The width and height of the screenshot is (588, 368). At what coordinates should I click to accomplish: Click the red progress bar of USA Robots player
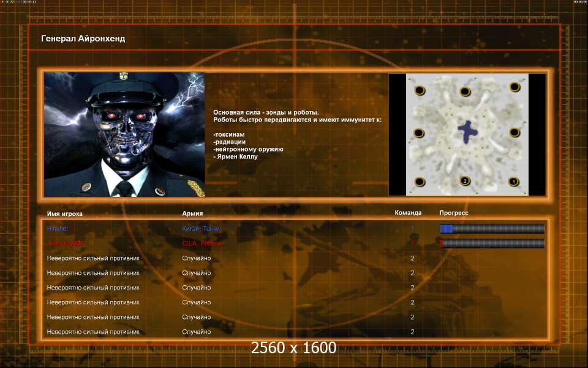(x=492, y=243)
